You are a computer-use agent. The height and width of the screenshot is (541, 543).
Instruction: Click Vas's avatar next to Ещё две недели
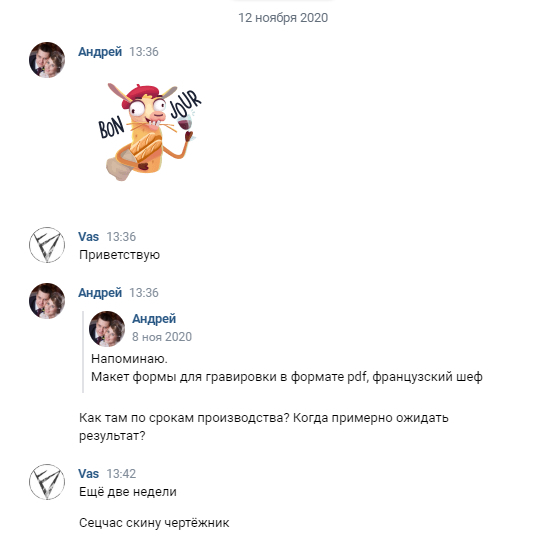coord(47,482)
